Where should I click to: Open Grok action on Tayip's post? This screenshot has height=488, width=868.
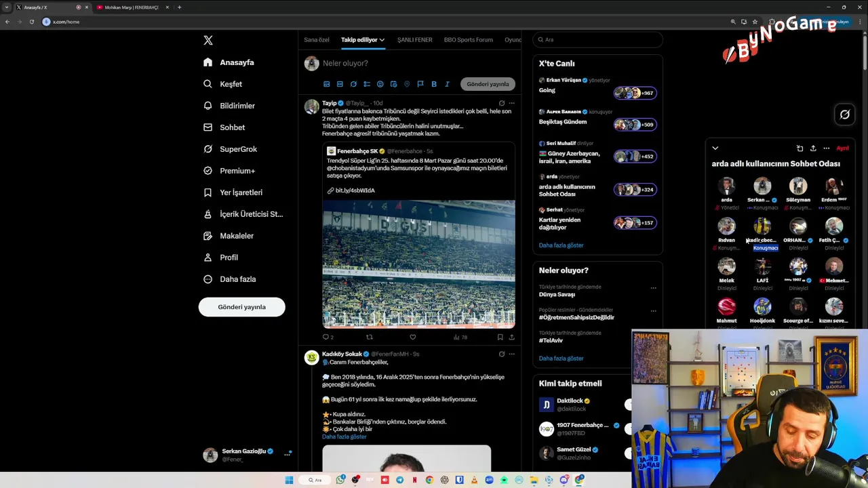[x=502, y=103]
